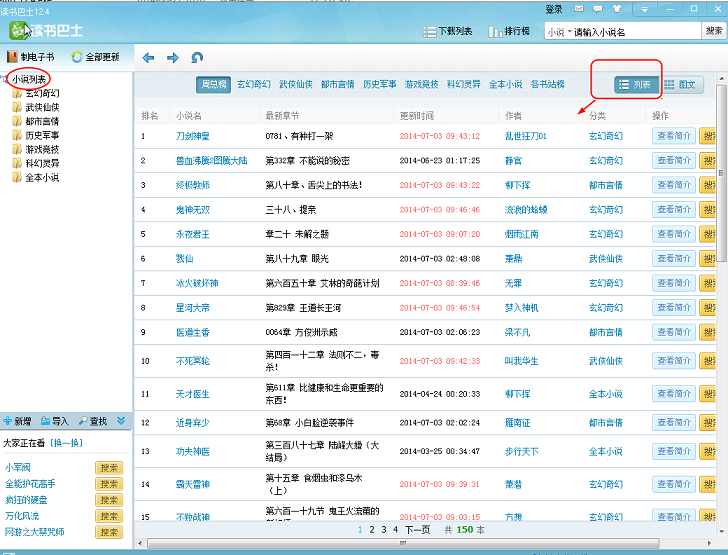
Task: Click the skin shirt icon in title bar
Action: pos(617,8)
